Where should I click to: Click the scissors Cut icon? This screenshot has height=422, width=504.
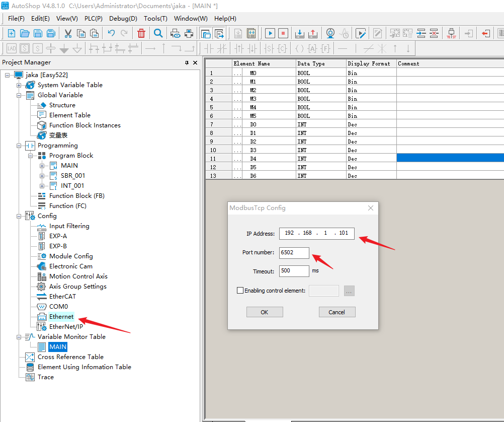tap(68, 34)
